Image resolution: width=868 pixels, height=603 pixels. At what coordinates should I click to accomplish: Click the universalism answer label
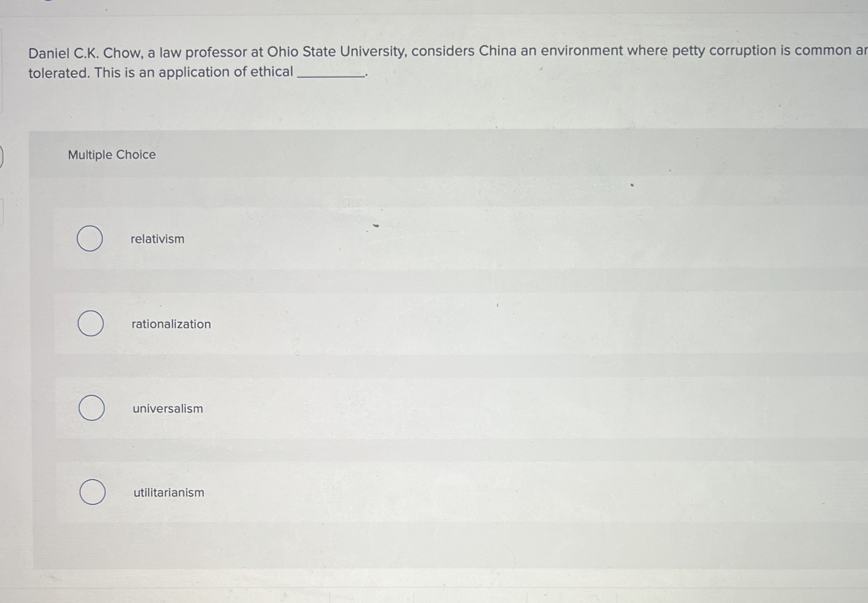[x=168, y=408]
